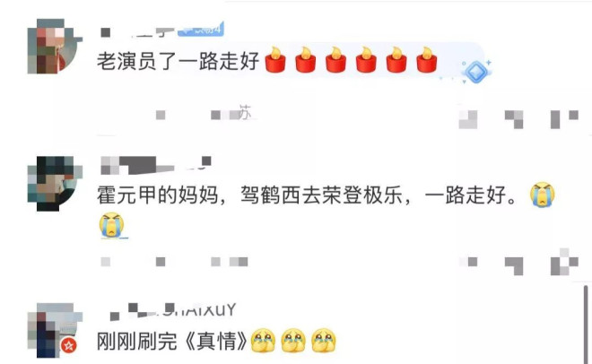This screenshot has height=364, width=592.
Task: Open the second commenter's avatar
Action: click(x=55, y=183)
